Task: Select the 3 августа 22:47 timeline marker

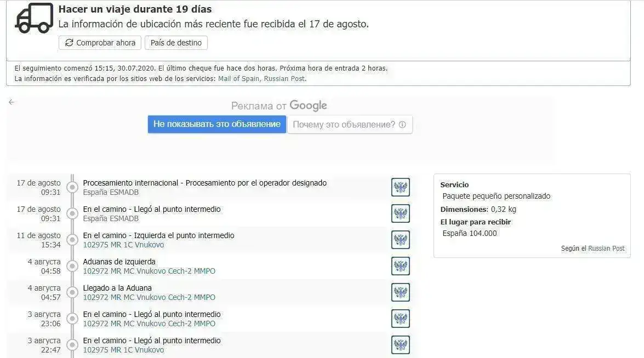Action: [x=72, y=345]
